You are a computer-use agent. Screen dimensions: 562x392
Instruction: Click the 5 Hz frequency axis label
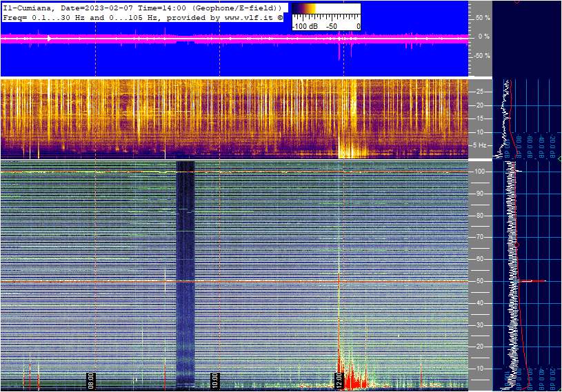pos(480,145)
